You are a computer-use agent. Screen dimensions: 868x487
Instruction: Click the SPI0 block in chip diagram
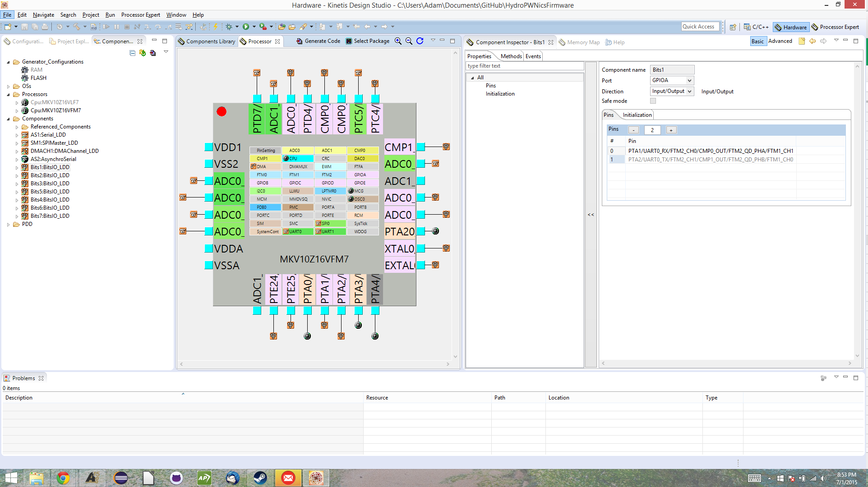330,224
